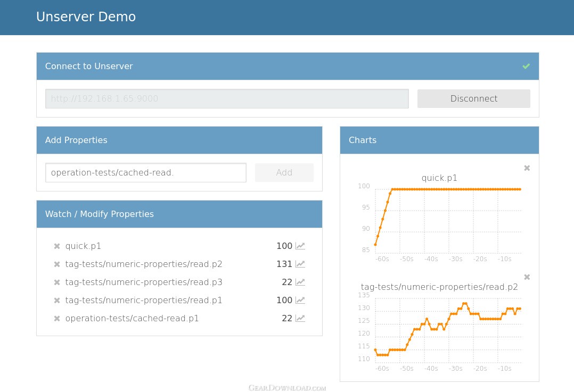
Task: Click the server URL input field
Action: [227, 98]
